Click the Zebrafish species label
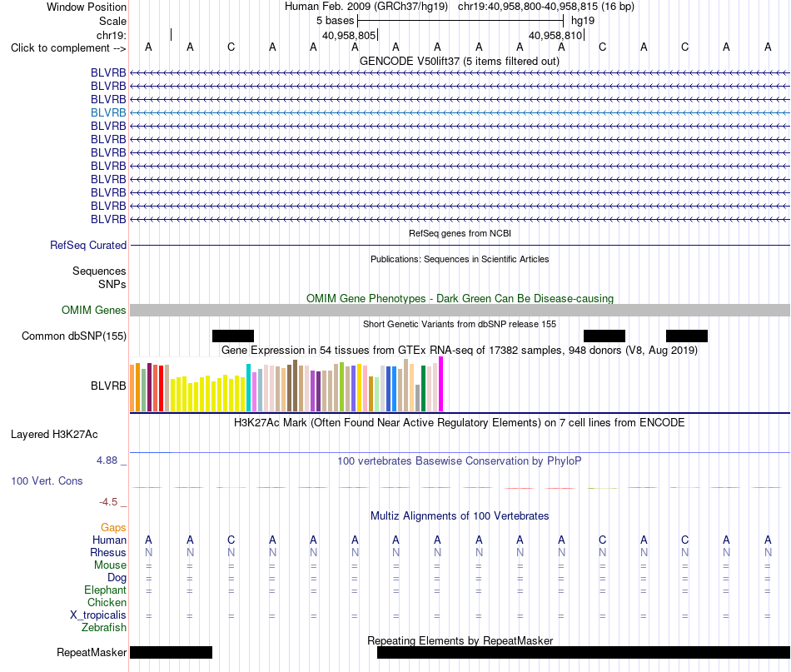Viewport: 791px width, 672px height. pos(104,628)
